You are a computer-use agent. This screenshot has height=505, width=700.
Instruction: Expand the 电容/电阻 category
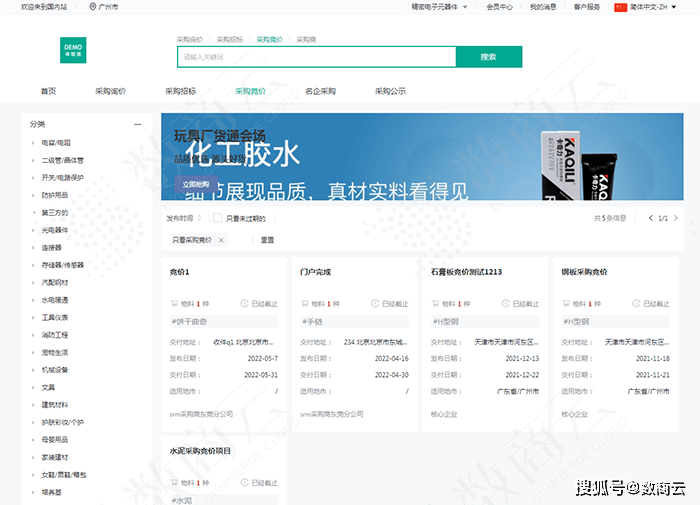(x=33, y=143)
